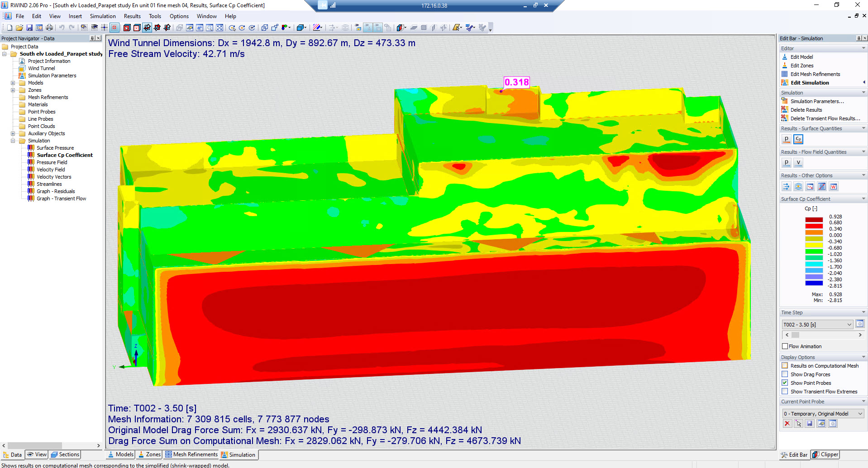The width and height of the screenshot is (868, 468).
Task: Click Delete Results in the Simulation panel
Action: [806, 109]
